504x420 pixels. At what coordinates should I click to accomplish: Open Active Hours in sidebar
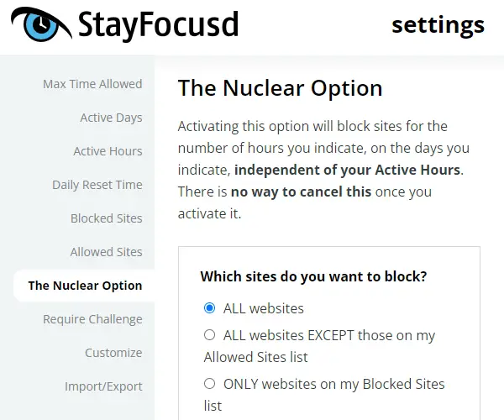[x=108, y=151]
